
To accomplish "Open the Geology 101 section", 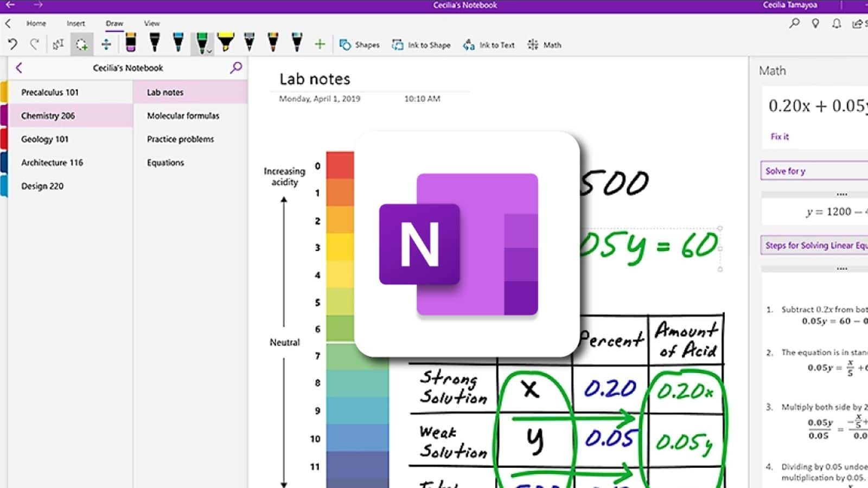I will coord(71,139).
